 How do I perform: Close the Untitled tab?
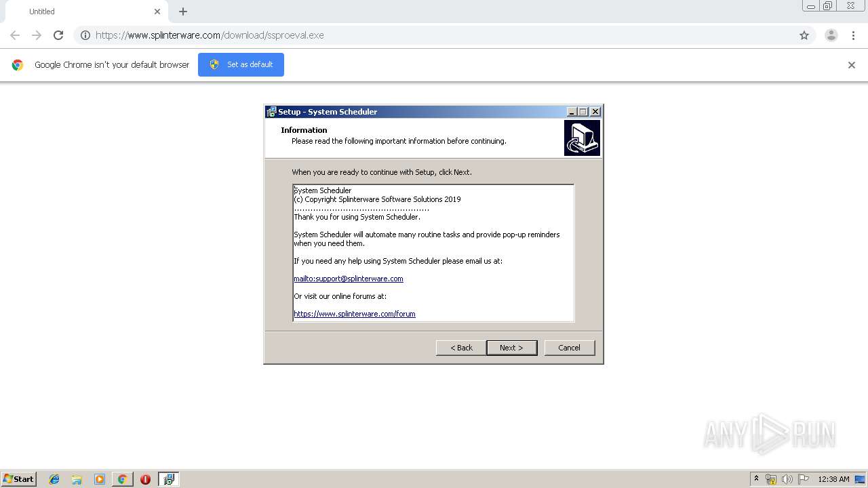(157, 12)
